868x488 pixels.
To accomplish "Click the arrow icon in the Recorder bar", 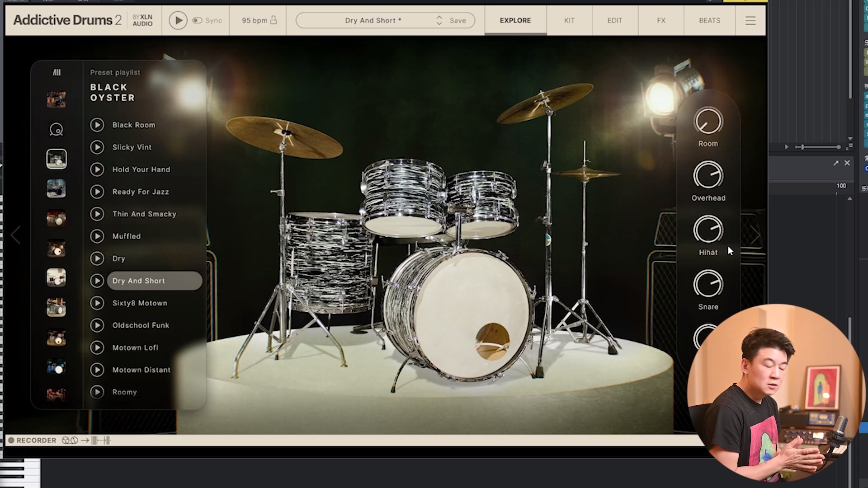I will [85, 440].
